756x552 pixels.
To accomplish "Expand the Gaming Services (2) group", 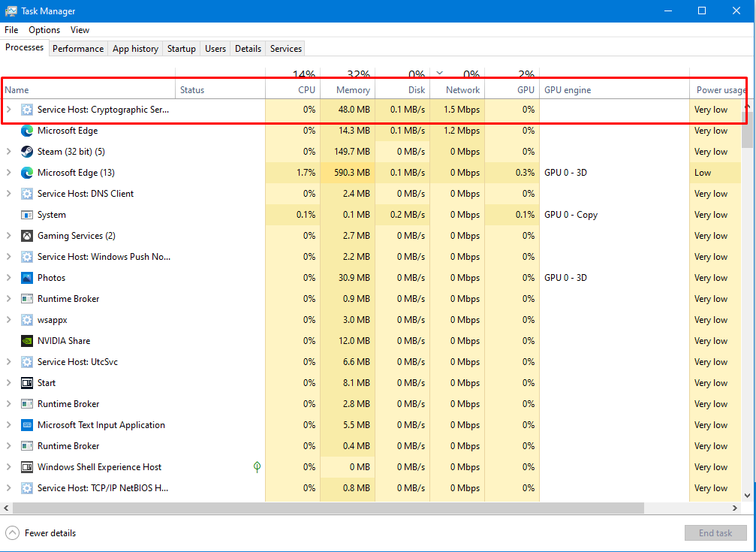I will point(8,236).
